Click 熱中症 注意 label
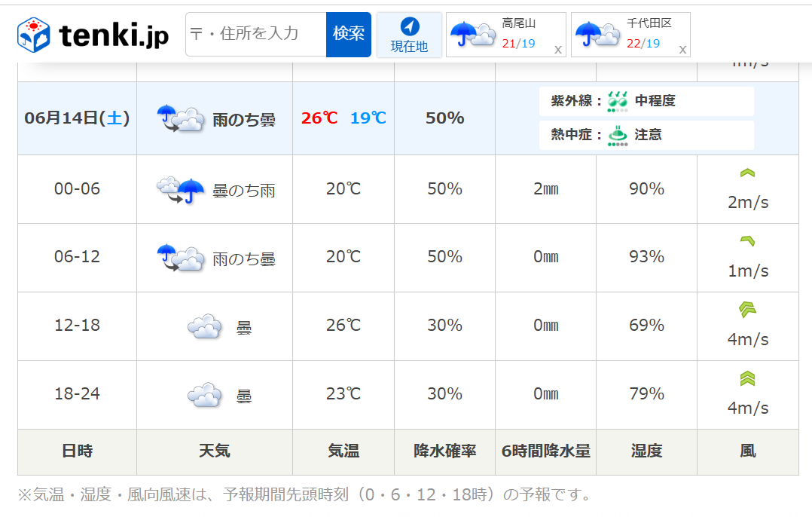The image size is (812, 517). [646, 135]
